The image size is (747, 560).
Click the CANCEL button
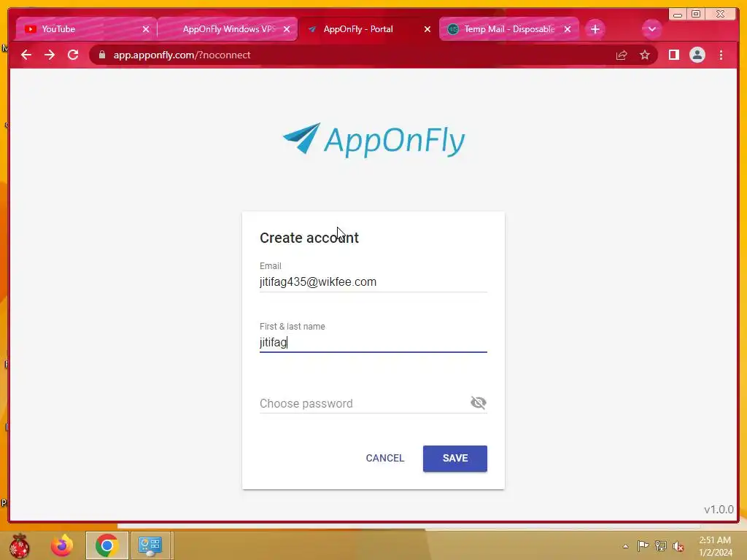[385, 458]
